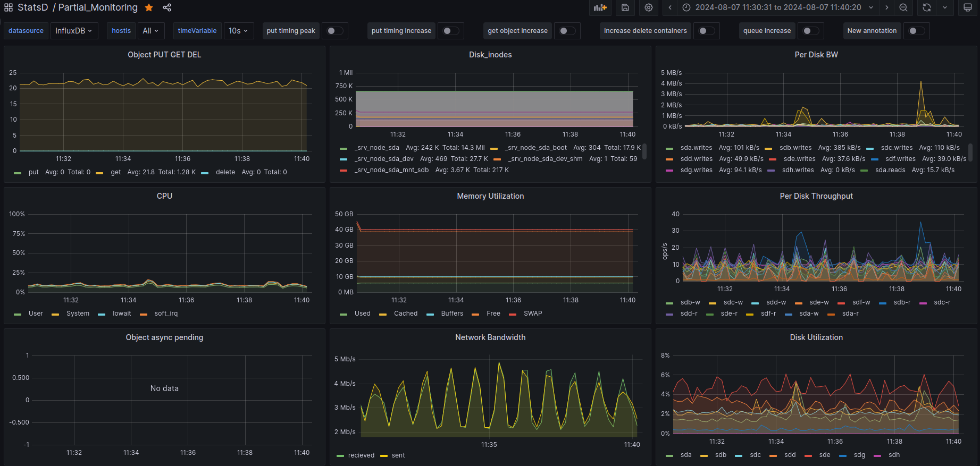Screen dimensions: 980x466
Task: Shift time range backward with left arrow
Action: click(x=670, y=7)
